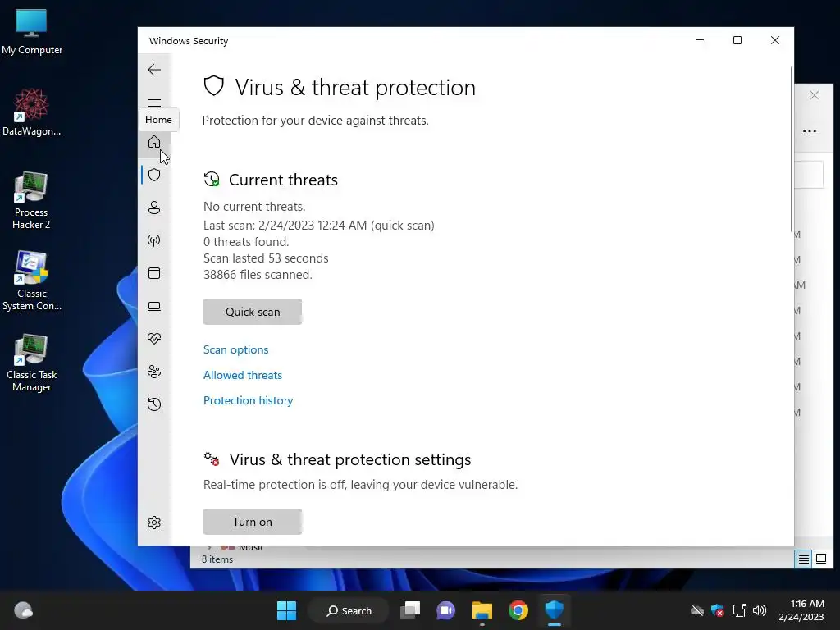Select the Classic System Control desktop shortcut

32,281
